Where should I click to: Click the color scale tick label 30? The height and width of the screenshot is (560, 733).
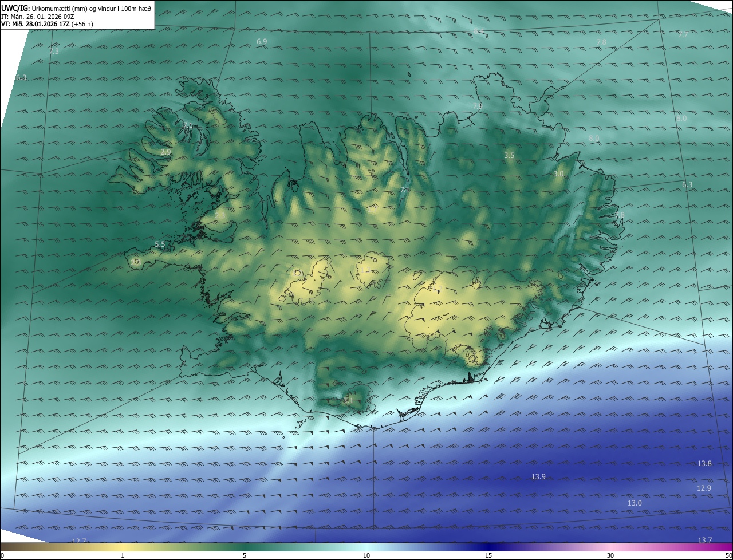click(610, 555)
